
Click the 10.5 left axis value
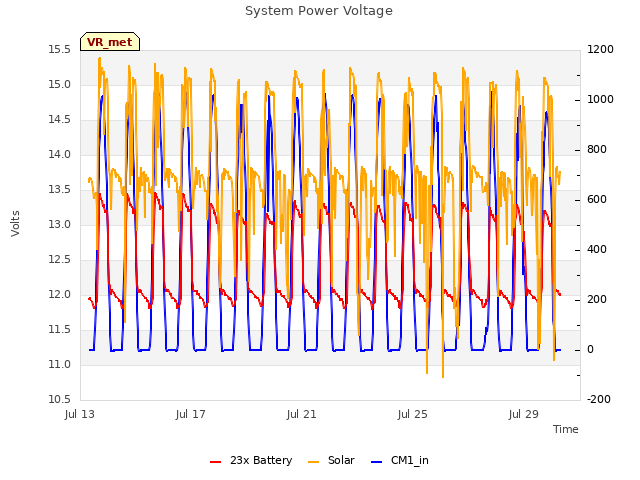[x=60, y=400]
